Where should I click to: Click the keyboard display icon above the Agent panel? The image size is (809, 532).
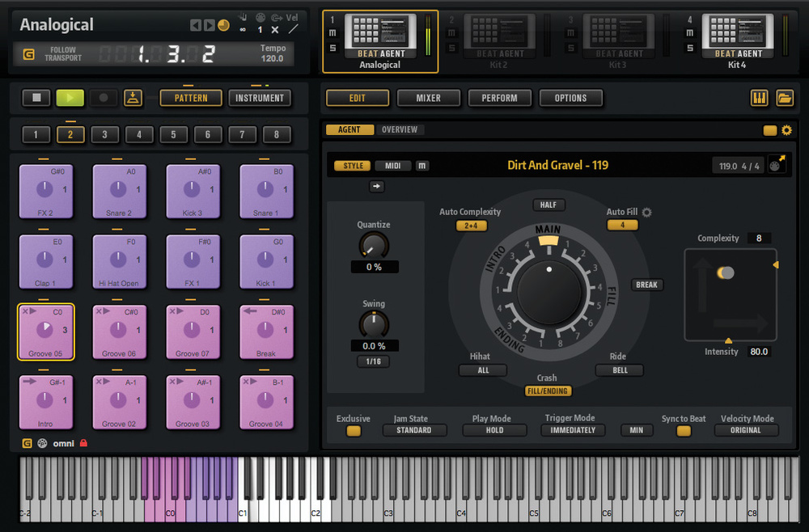pyautogui.click(x=759, y=97)
